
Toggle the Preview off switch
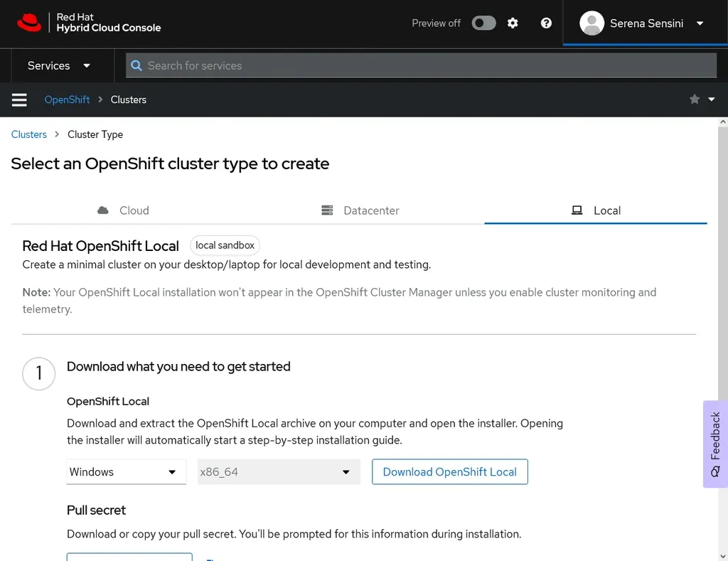point(483,23)
